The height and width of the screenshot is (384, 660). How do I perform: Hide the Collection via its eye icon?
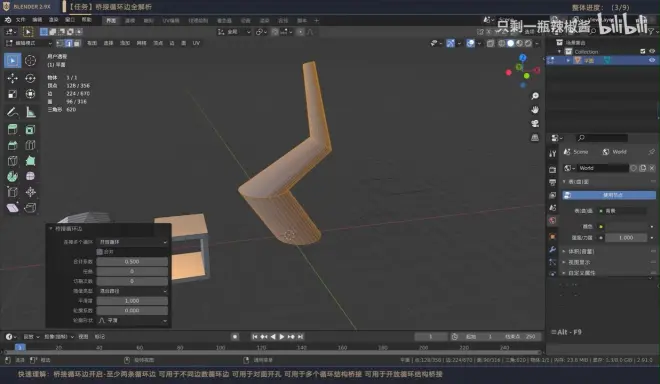click(652, 51)
